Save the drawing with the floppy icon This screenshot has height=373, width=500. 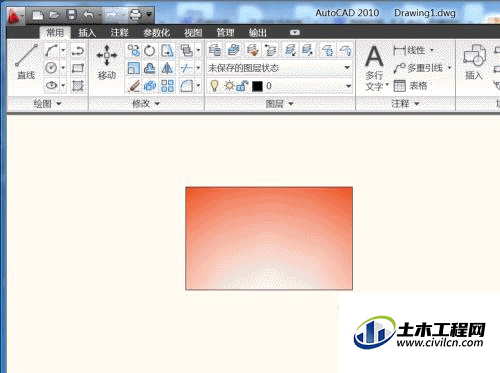[71, 15]
